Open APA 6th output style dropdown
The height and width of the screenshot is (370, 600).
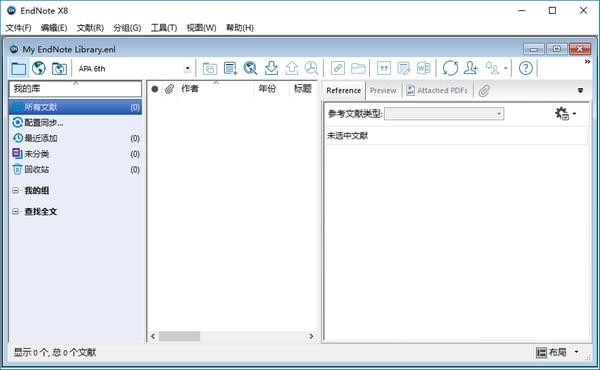188,69
